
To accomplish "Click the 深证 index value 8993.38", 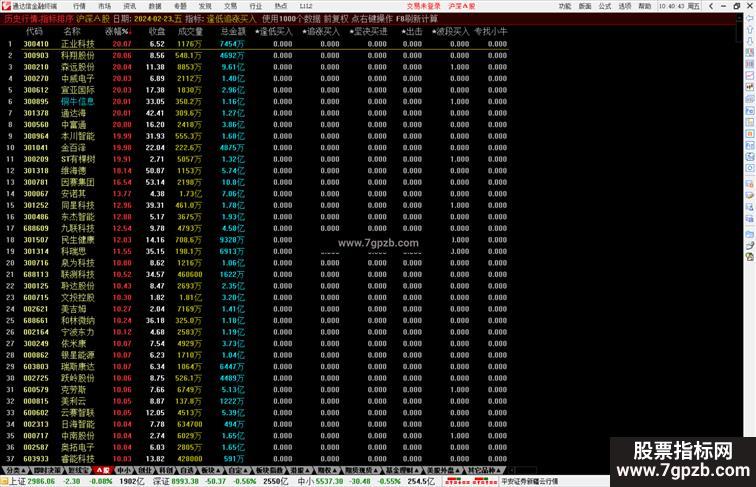I will point(185,481).
